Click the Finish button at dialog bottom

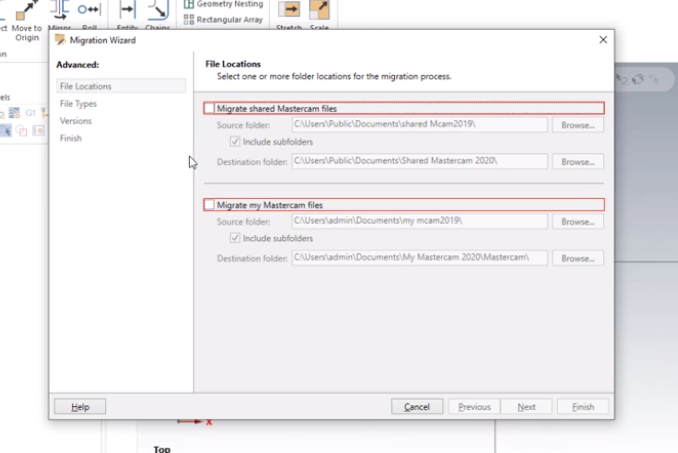583,406
